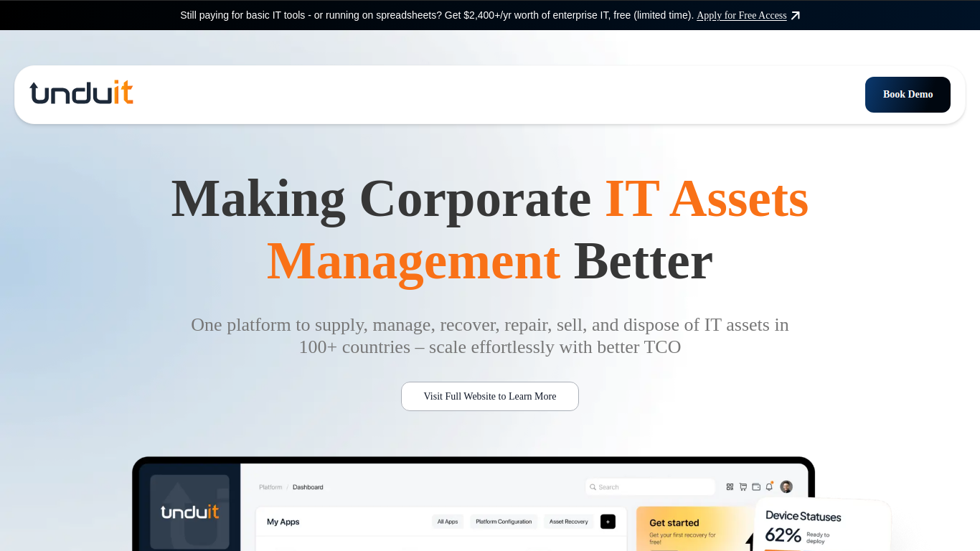Click the 62% device status value
980x551 pixels.
[783, 535]
